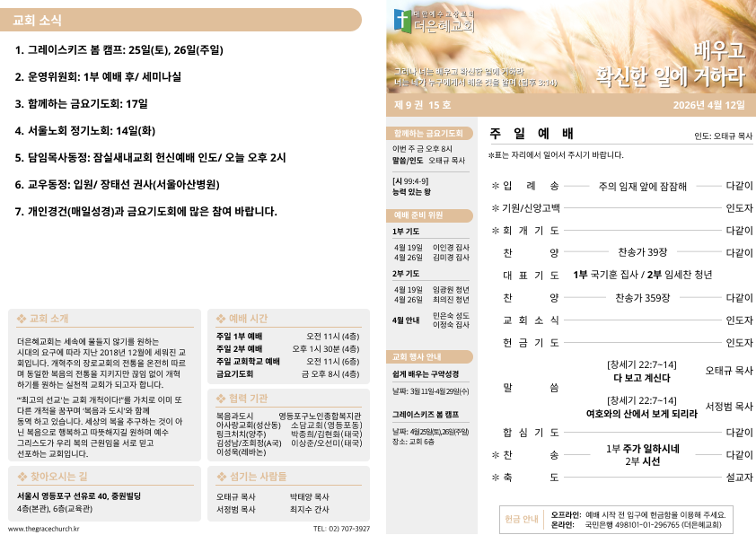
Task: Click the diamond icon beside 교회 소개
Action: pos(22,318)
